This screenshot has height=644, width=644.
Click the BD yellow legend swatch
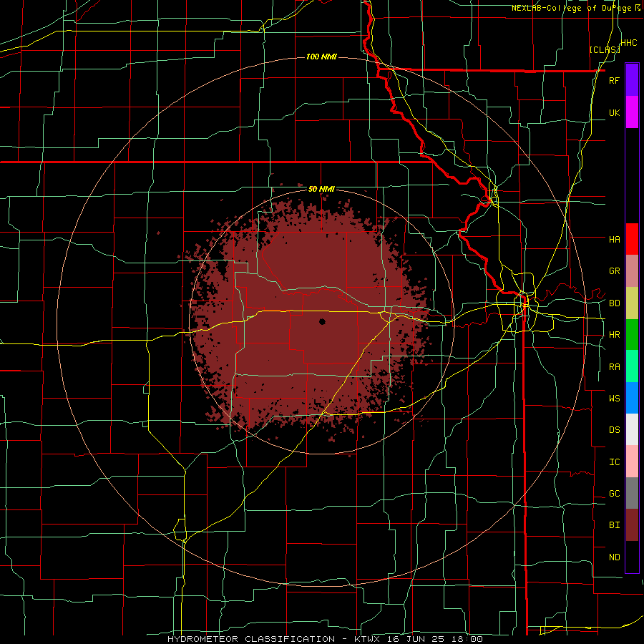[632, 303]
